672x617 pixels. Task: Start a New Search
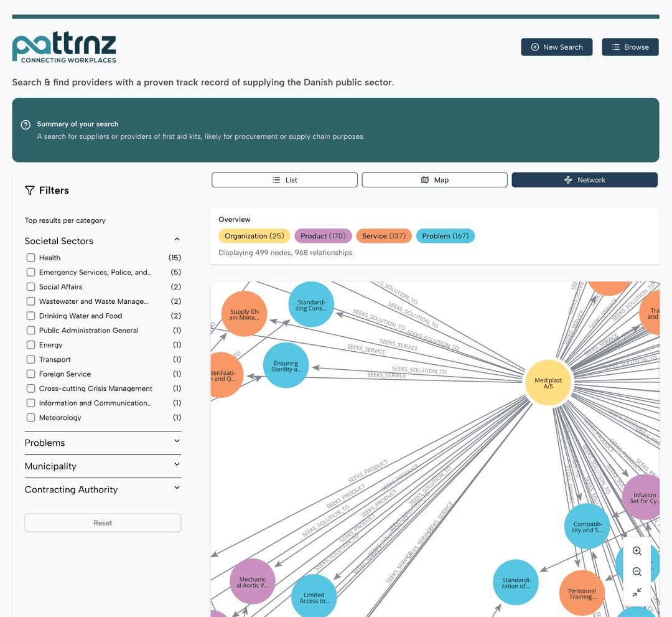click(x=556, y=47)
